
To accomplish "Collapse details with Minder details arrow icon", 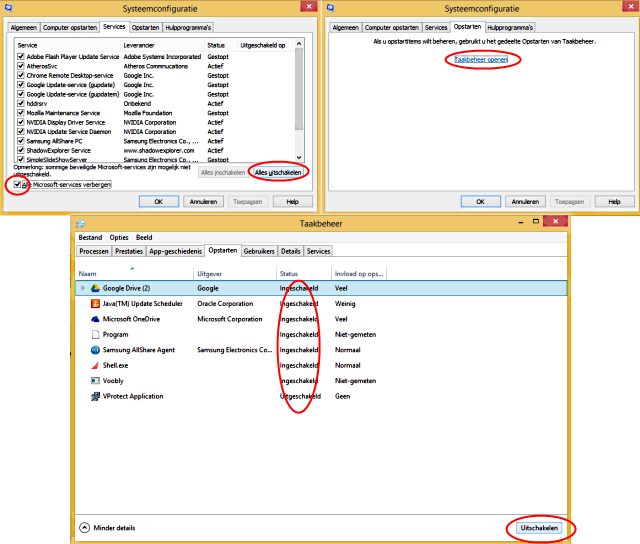I will tap(84, 528).
